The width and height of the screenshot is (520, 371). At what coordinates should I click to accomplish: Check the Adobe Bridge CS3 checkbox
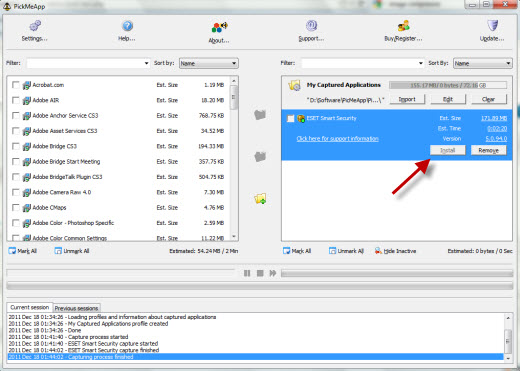click(x=15, y=146)
